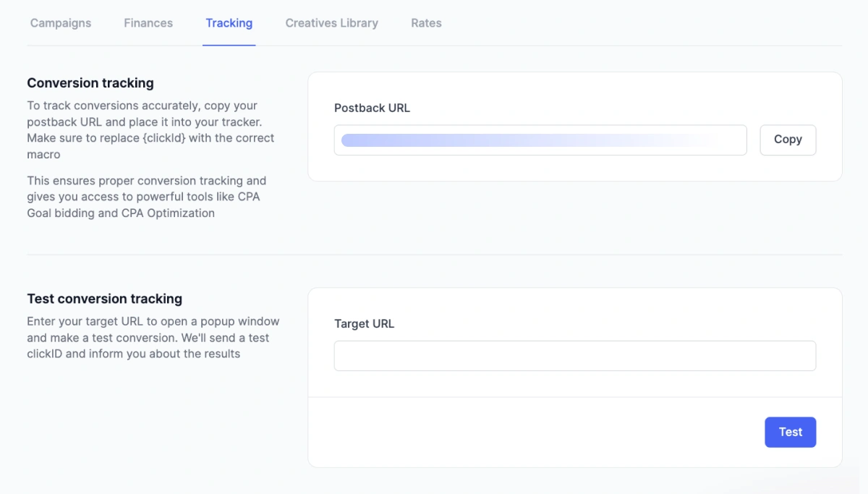The width and height of the screenshot is (868, 494).
Task: Click inside the Target URL input field
Action: 574,355
